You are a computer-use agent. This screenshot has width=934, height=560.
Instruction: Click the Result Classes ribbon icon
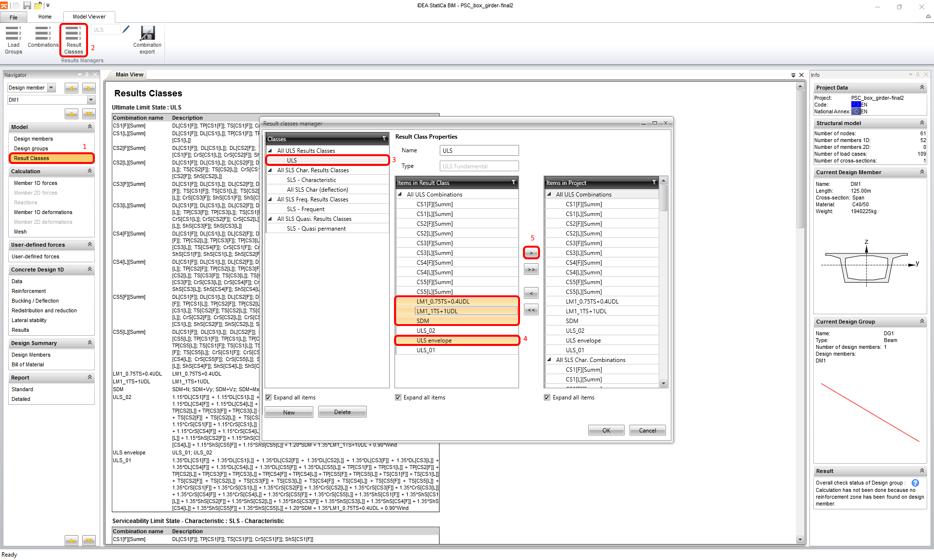73,39
